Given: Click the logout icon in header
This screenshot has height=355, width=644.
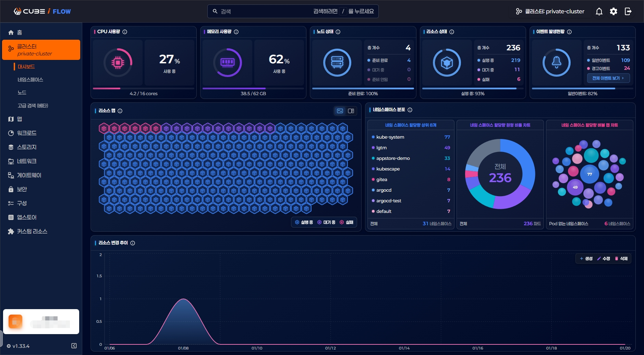Looking at the screenshot, I should coord(628,11).
